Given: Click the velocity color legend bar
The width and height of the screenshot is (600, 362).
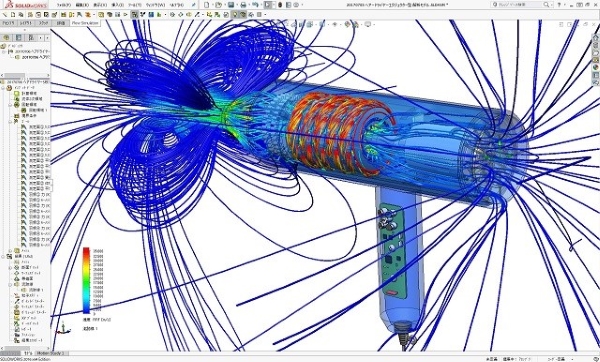Looking at the screenshot, I should coord(86,280).
